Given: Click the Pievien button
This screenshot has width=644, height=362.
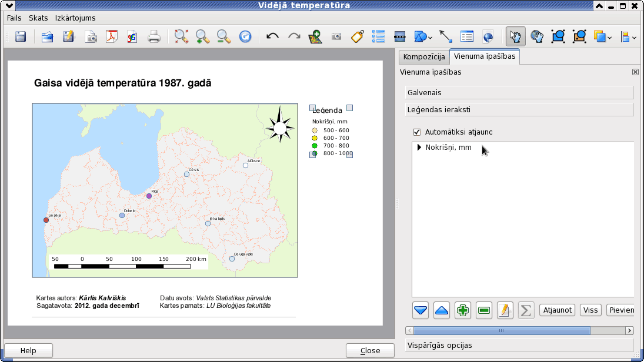Looking at the screenshot, I should (621, 310).
